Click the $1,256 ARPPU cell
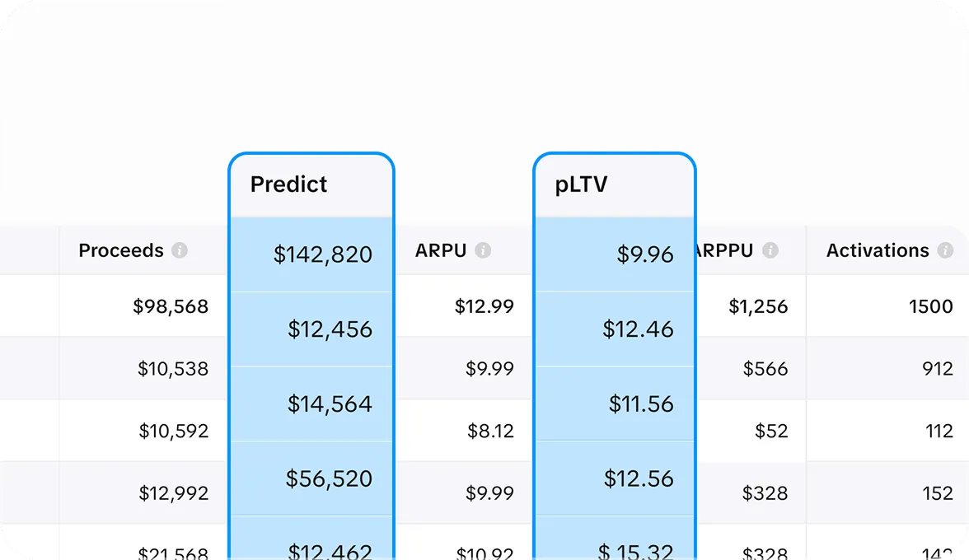 (760, 306)
